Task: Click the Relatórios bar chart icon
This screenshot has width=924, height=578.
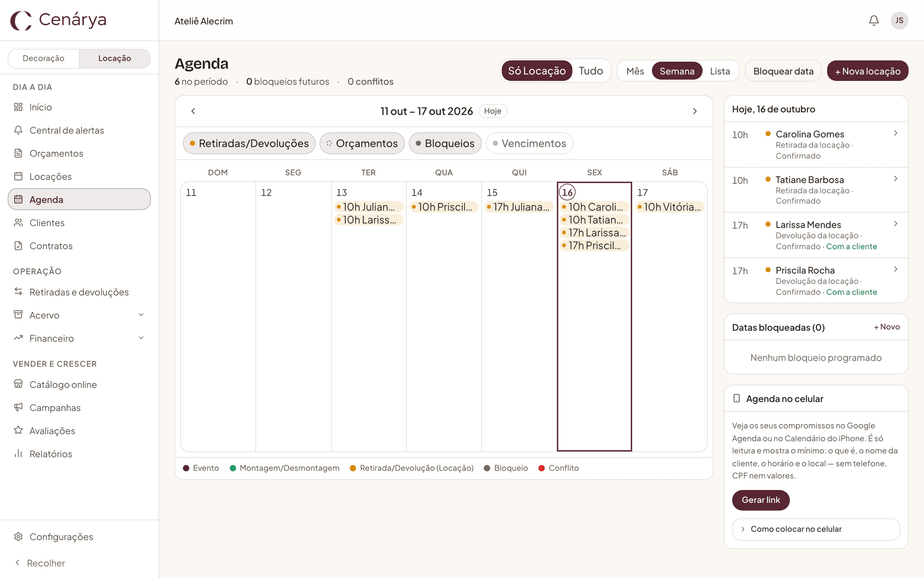Action: [18, 453]
